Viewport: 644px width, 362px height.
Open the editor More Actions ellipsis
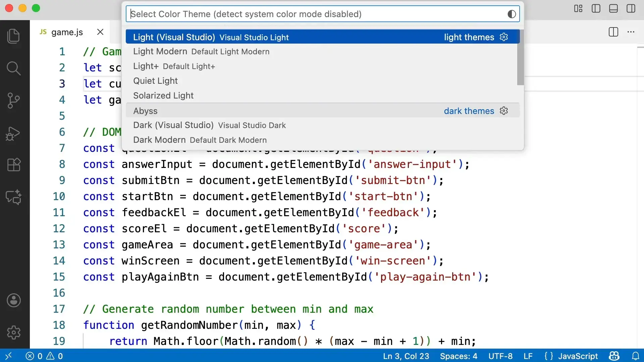[x=631, y=32]
